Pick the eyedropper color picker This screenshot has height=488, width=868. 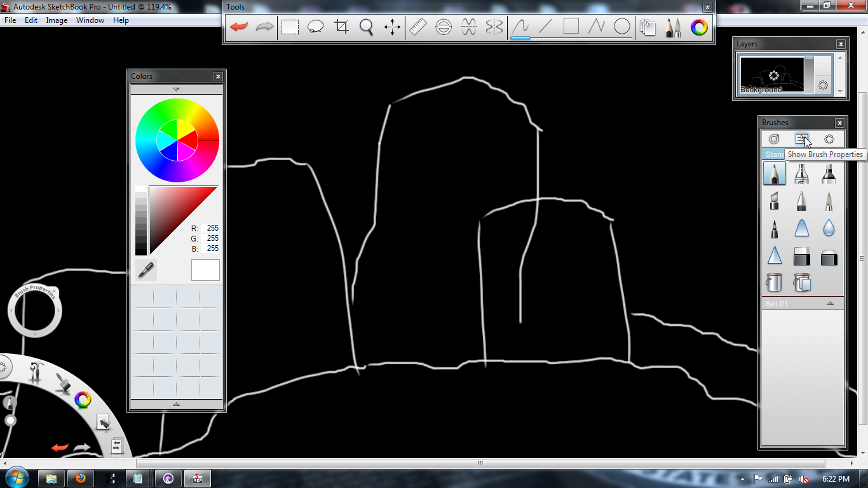click(x=146, y=270)
